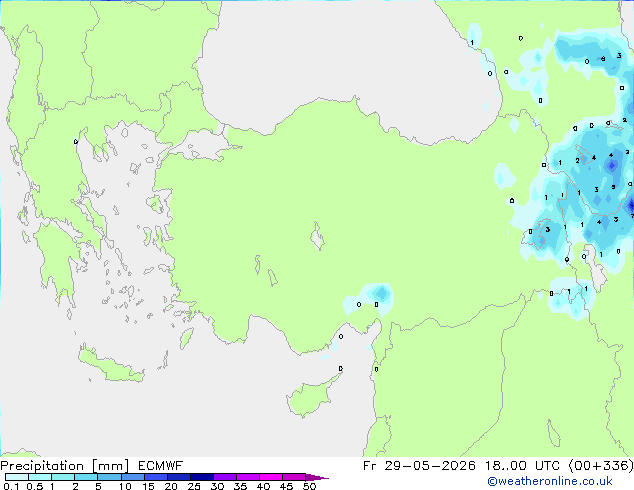
Task: Click the '(00+336)' forecast offset text
Action: (x=601, y=466)
